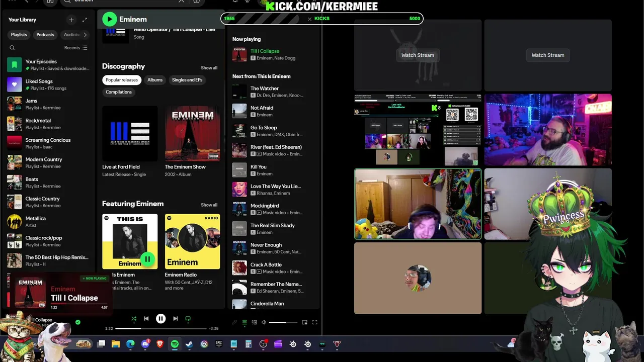Open Your Episodes in the library
Screen dimensions: 644x362
pyautogui.click(x=48, y=65)
